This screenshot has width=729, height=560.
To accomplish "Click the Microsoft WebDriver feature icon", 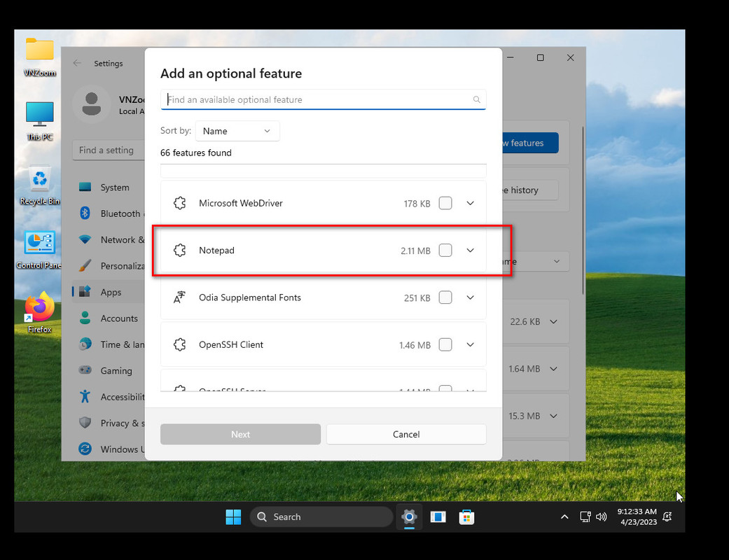I will pos(180,203).
